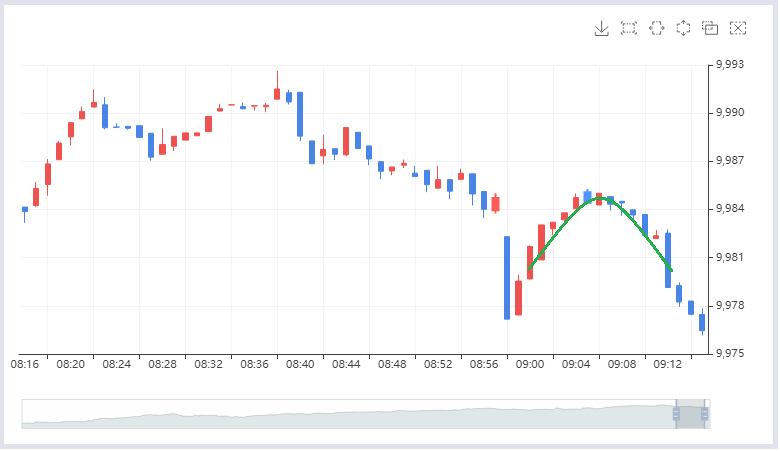The height and width of the screenshot is (451, 780).
Task: Click the 08:32 time axis label
Action: click(x=208, y=364)
